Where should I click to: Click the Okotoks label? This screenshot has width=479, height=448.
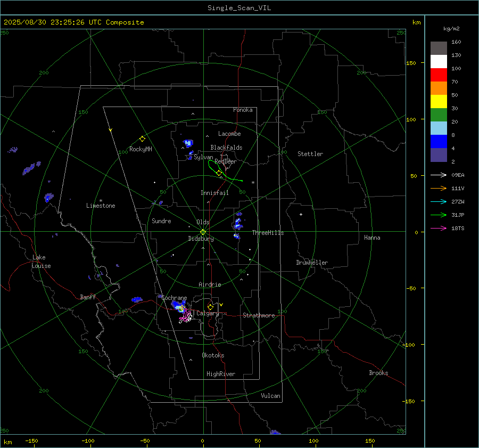(x=213, y=355)
